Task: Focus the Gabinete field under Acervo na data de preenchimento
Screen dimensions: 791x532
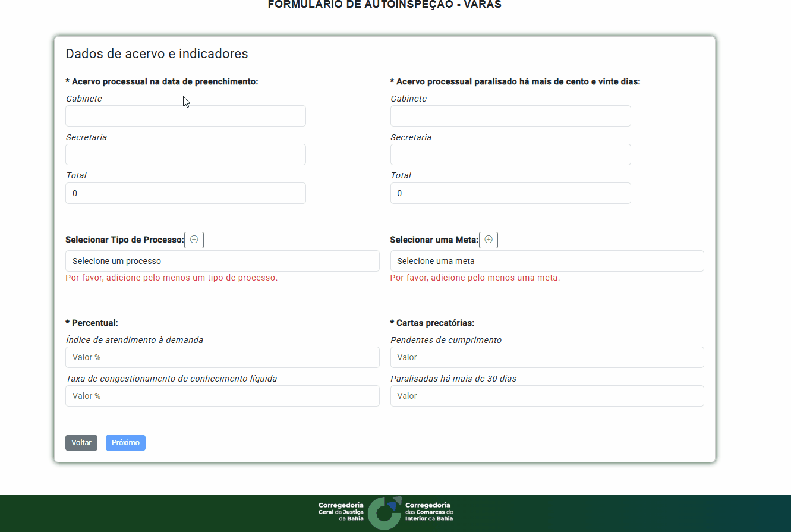Action: [x=185, y=116]
